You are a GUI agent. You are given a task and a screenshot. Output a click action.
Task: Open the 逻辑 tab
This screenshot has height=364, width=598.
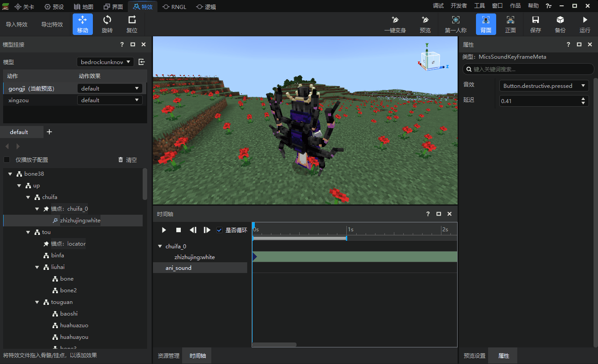[x=206, y=6]
